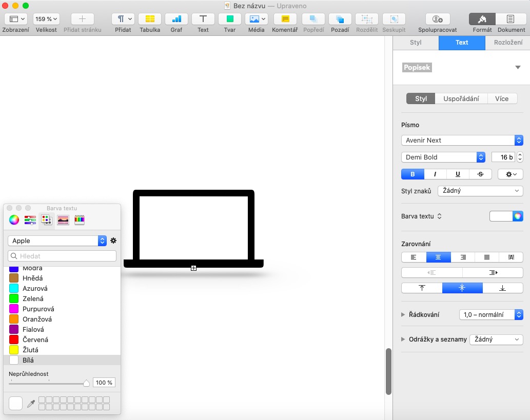Open the Apple palette dropdown
530x420 pixels.
coord(57,241)
